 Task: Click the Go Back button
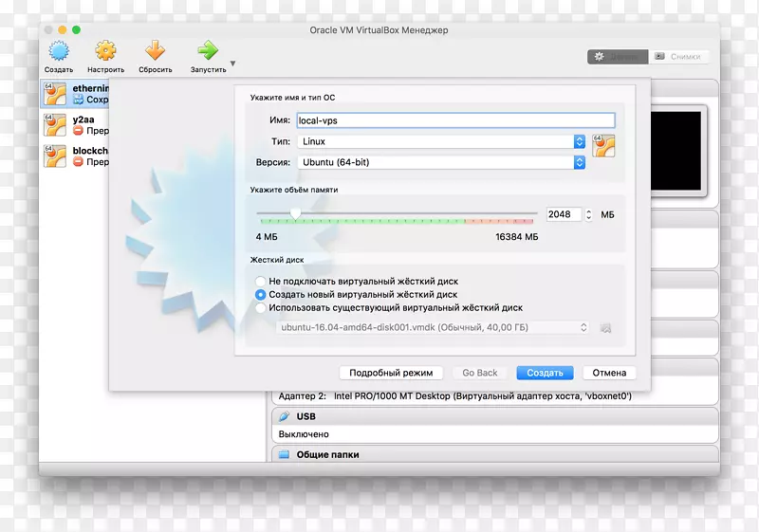point(480,373)
